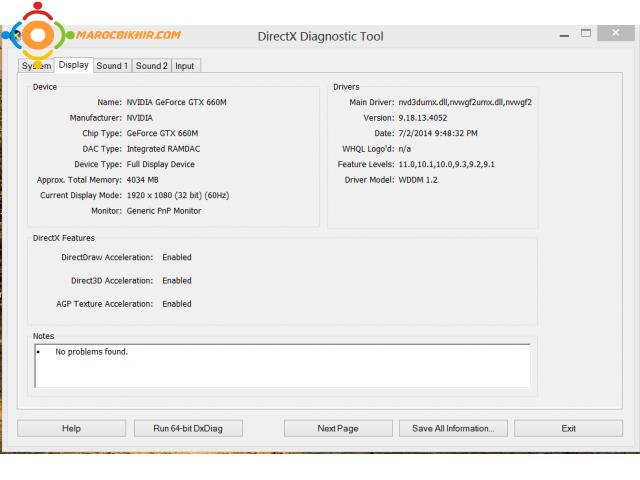Go to Next Page
The width and height of the screenshot is (640, 480).
[338, 428]
